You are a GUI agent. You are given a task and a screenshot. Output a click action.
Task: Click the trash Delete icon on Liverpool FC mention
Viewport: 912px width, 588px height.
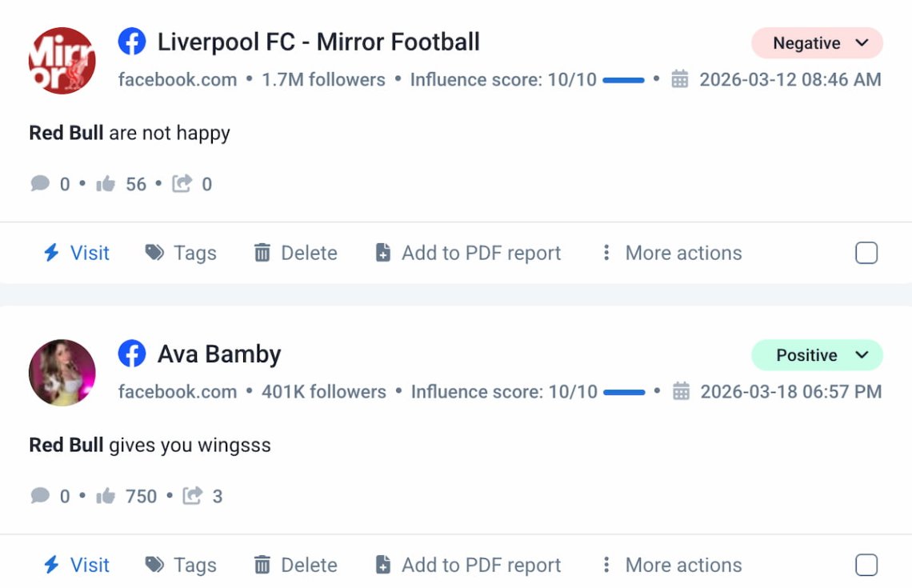tap(262, 253)
